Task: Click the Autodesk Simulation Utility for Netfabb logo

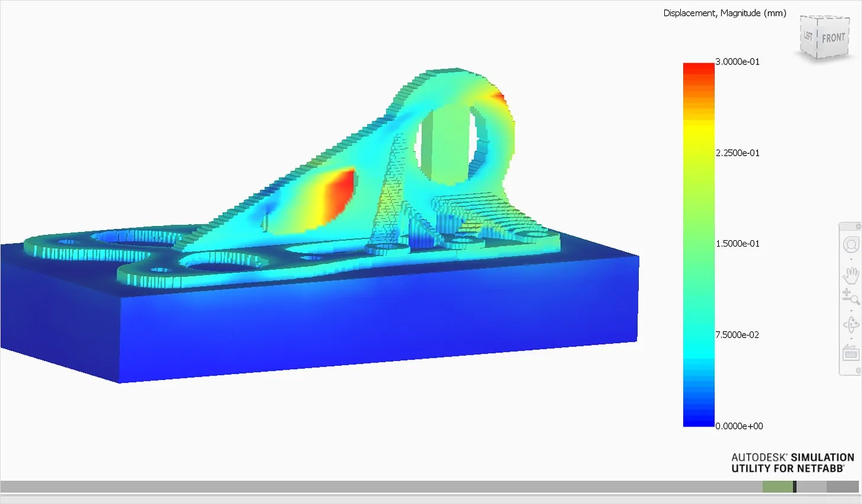Action: click(792, 463)
